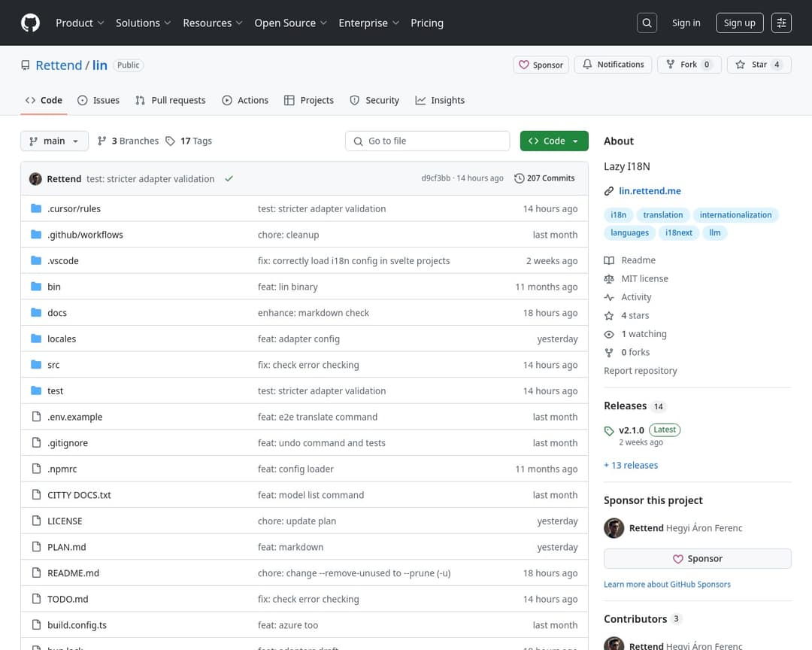Open the appearance settings icon next to Sign up
This screenshot has width=812, height=650.
(x=781, y=23)
